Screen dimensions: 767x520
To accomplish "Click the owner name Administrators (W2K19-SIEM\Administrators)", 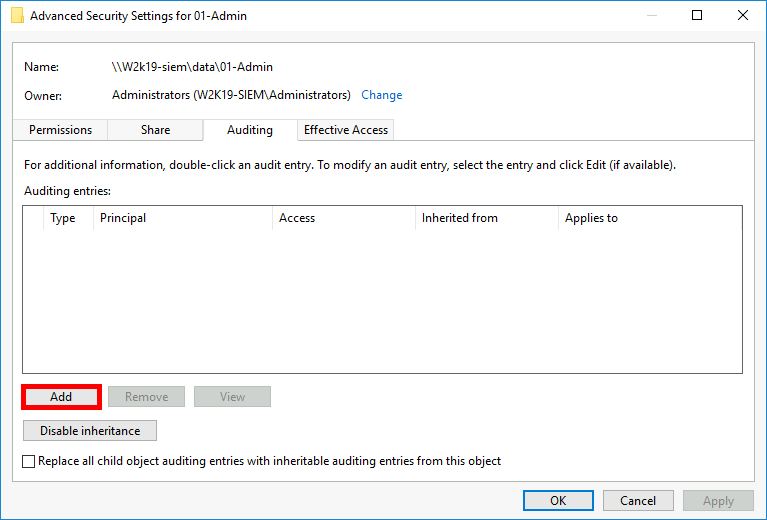I will pyautogui.click(x=231, y=95).
